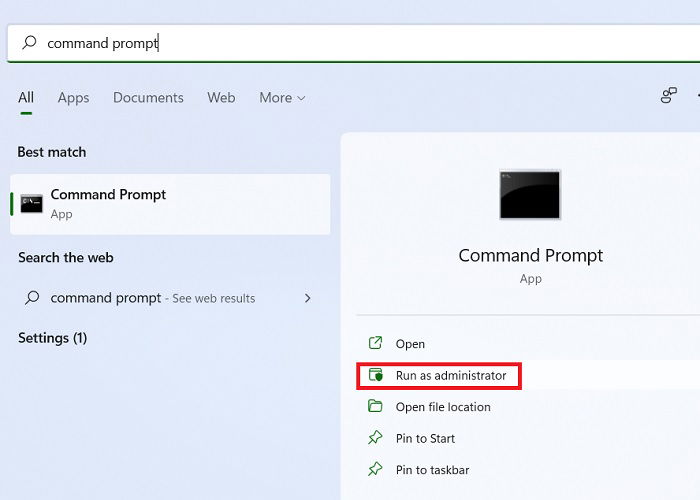This screenshot has width=700, height=500.
Task: Click the pin icon beside Pin to taskbar
Action: 375,469
